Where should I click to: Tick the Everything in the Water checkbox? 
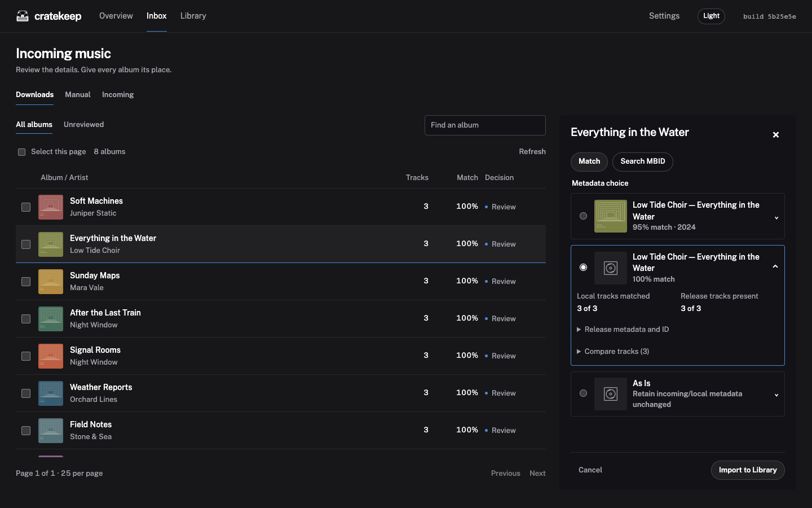26,244
